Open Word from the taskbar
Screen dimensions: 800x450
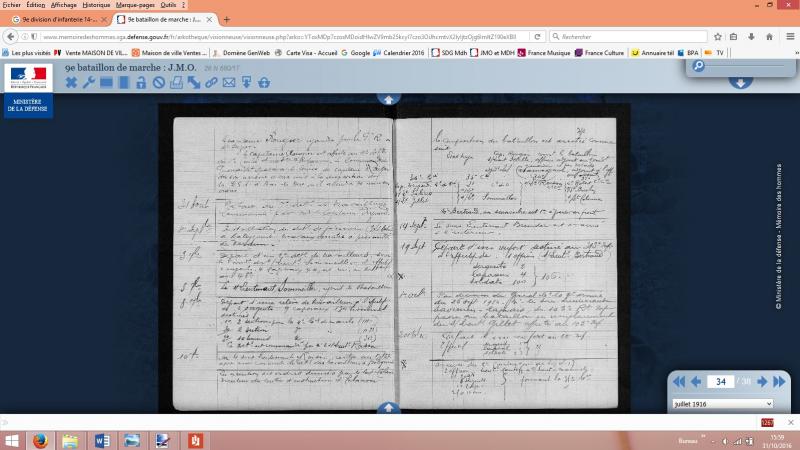102,440
